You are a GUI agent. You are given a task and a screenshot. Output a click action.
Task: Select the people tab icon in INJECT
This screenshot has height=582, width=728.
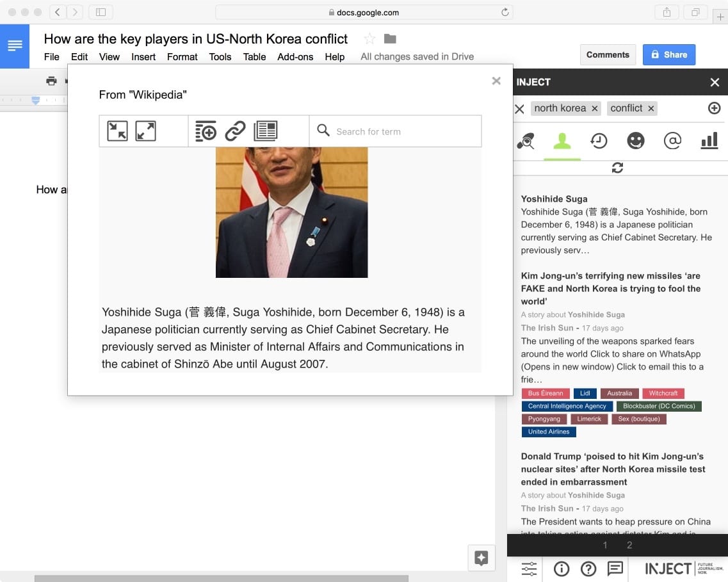point(562,141)
